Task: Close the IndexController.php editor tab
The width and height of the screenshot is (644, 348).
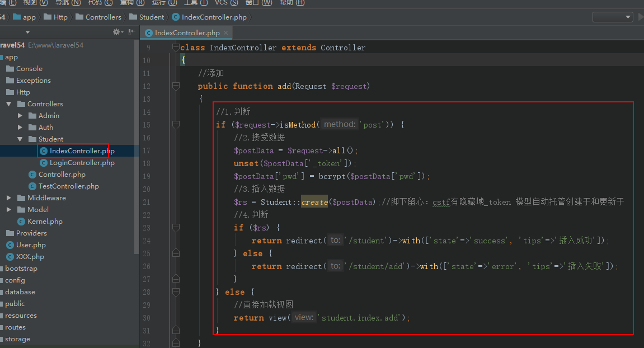Action: tap(225, 33)
